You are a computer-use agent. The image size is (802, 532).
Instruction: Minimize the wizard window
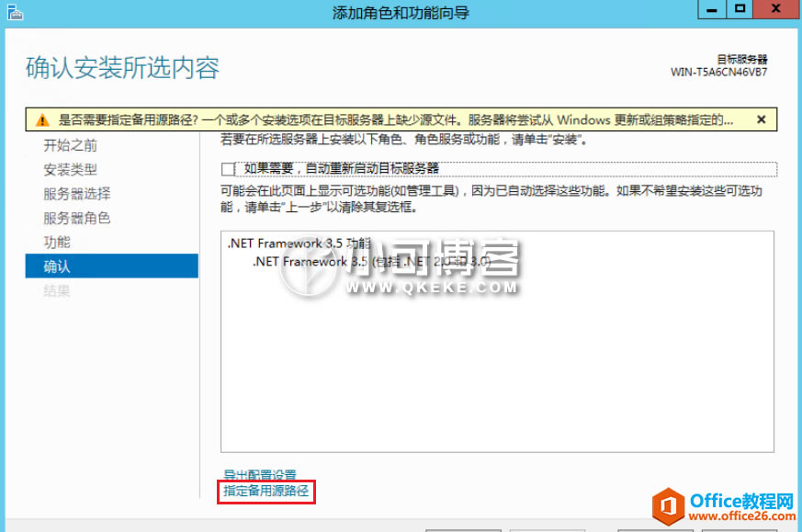point(712,9)
